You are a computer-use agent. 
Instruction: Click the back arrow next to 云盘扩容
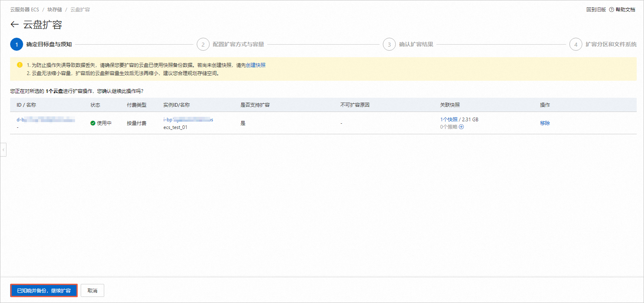click(15, 24)
